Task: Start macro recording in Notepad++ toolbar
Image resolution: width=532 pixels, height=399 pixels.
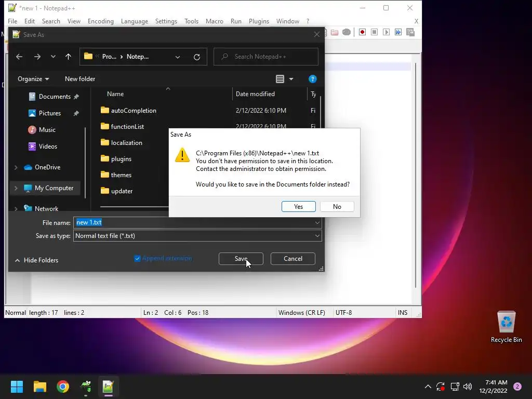Action: tap(362, 32)
